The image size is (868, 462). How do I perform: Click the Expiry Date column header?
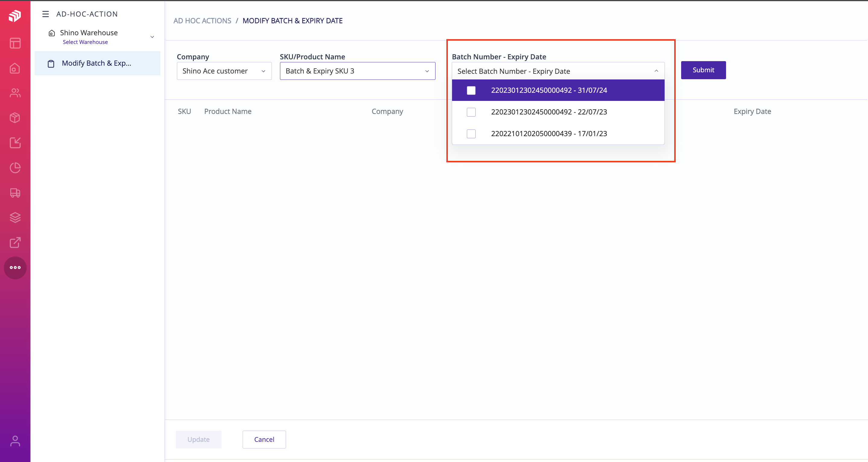752,111
